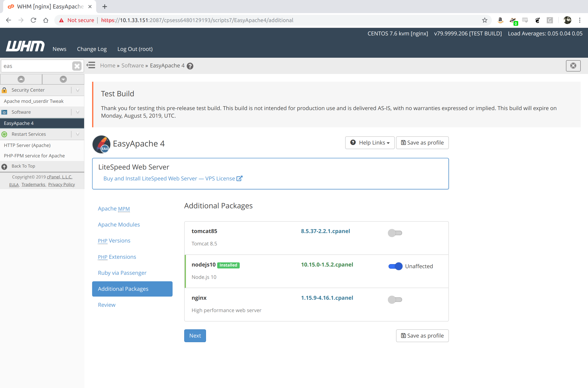Collapse the Software section chevron
The width and height of the screenshot is (588, 388).
[78, 112]
